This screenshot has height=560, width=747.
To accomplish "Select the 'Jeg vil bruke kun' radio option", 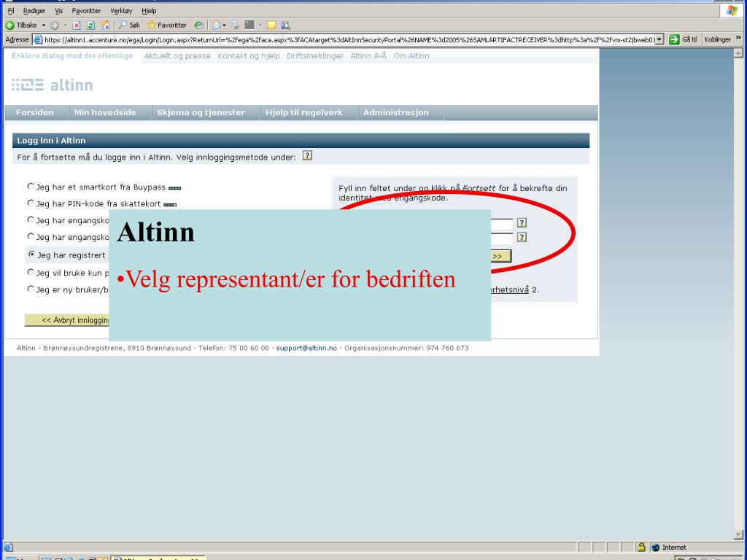I will 31,272.
